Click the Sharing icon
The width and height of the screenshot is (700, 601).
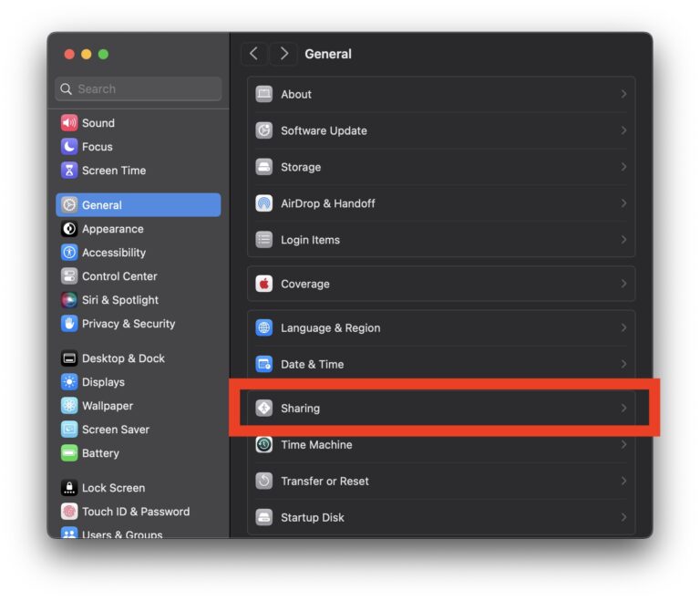click(263, 408)
